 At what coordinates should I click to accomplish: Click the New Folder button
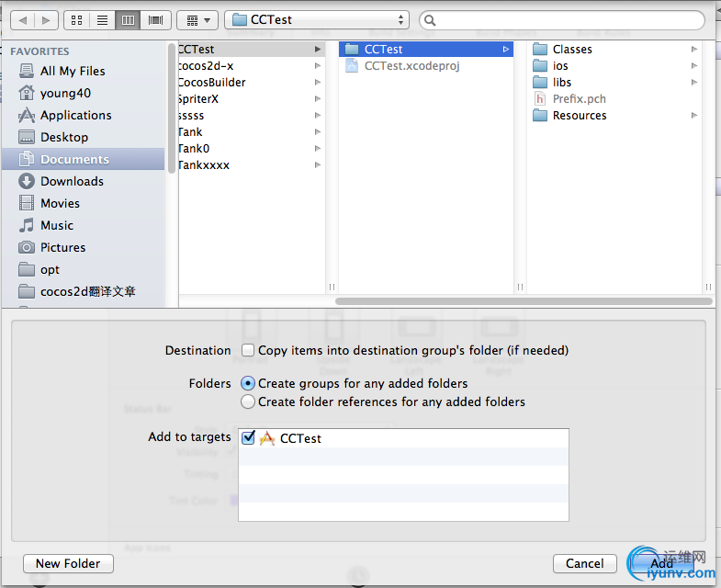(x=68, y=563)
